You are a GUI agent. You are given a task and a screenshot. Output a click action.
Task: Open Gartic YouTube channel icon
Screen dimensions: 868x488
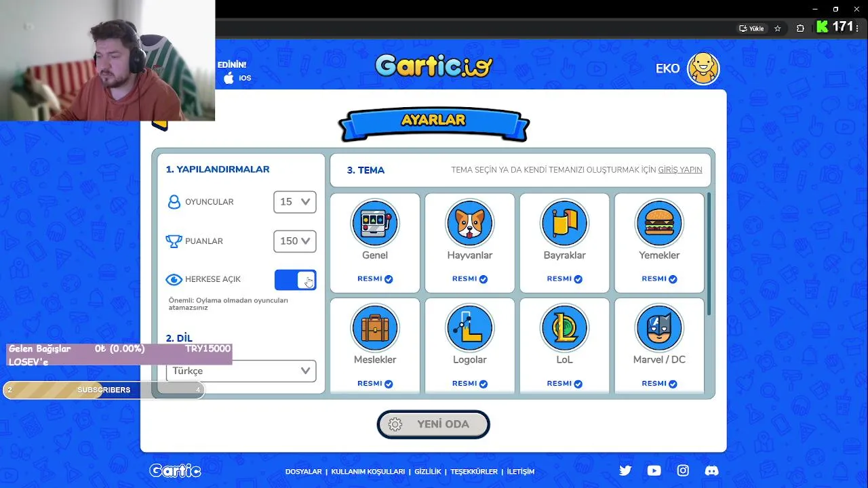[654, 470]
